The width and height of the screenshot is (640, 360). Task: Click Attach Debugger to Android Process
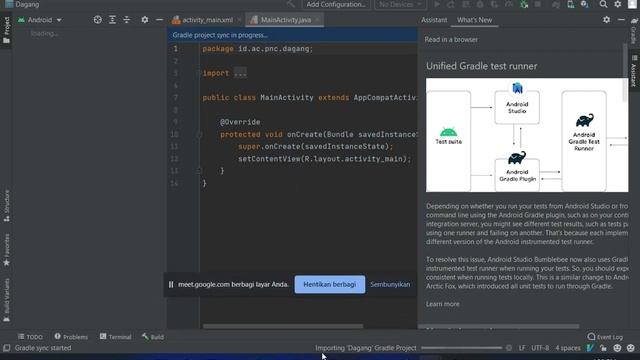(x=524, y=4)
